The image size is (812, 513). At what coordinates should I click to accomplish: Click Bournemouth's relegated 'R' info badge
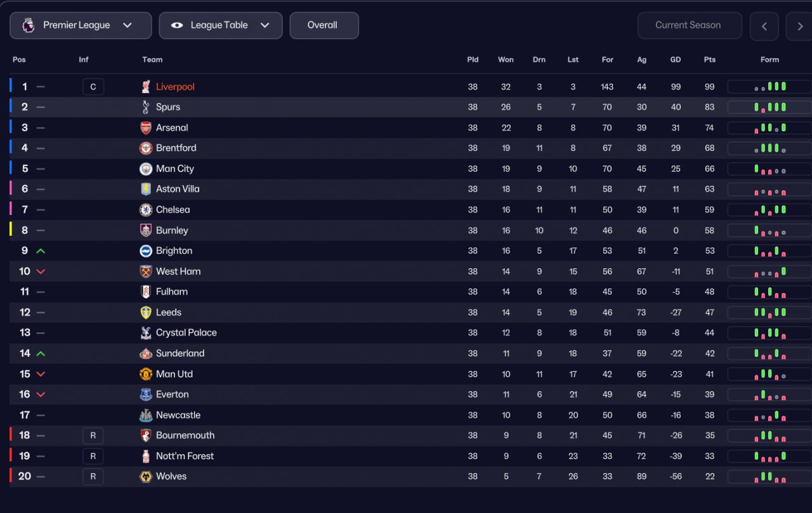tap(93, 436)
